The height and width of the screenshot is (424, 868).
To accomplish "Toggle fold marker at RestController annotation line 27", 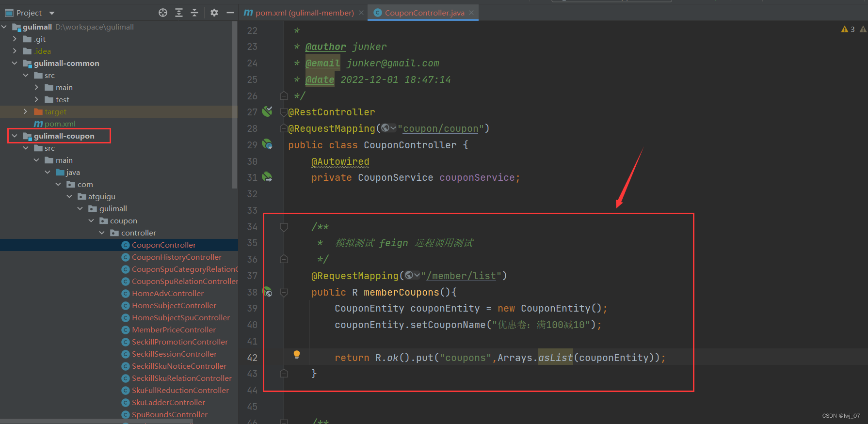I will [x=284, y=112].
